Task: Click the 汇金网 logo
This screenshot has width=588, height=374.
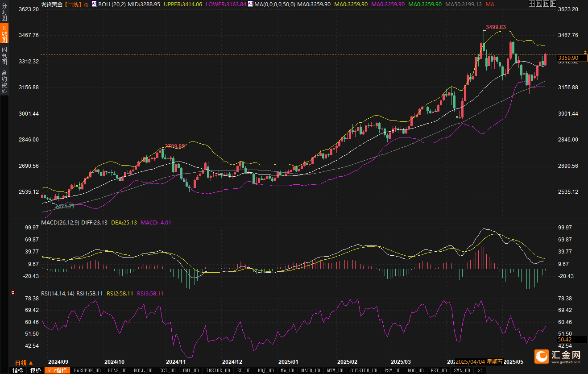Action: click(x=559, y=356)
